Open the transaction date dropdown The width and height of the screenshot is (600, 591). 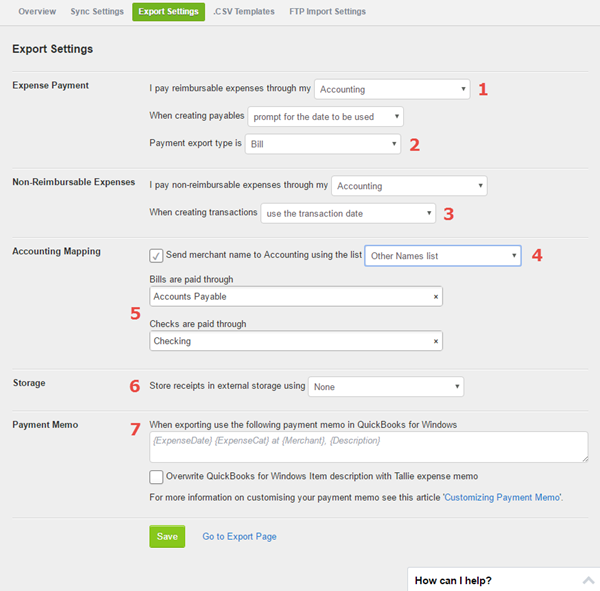pos(348,213)
